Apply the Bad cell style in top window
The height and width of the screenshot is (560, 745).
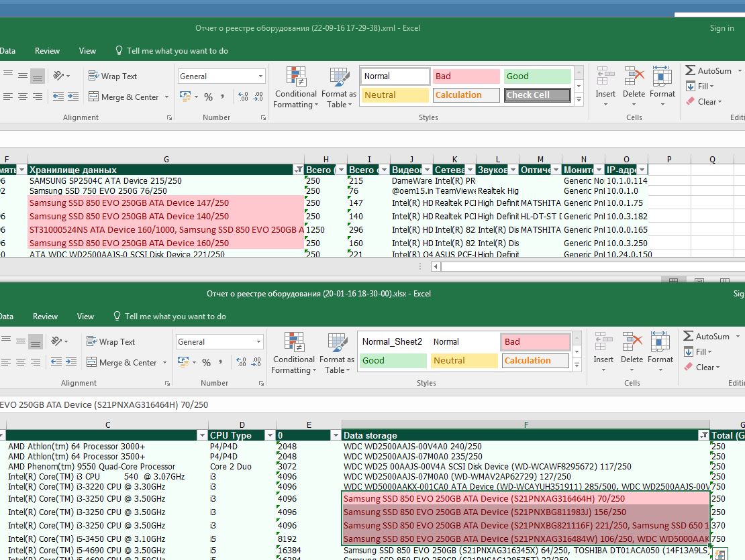(x=466, y=76)
